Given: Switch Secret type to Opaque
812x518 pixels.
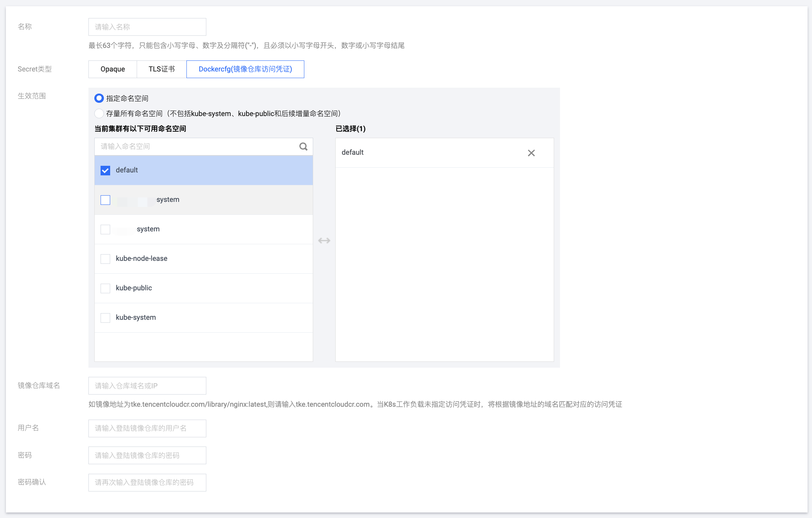Looking at the screenshot, I should coord(113,69).
